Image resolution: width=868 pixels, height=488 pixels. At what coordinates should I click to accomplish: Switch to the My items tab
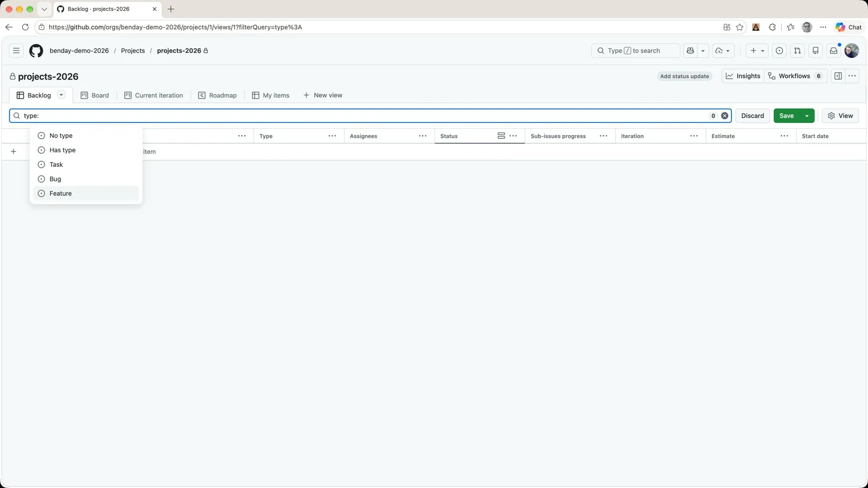271,95
